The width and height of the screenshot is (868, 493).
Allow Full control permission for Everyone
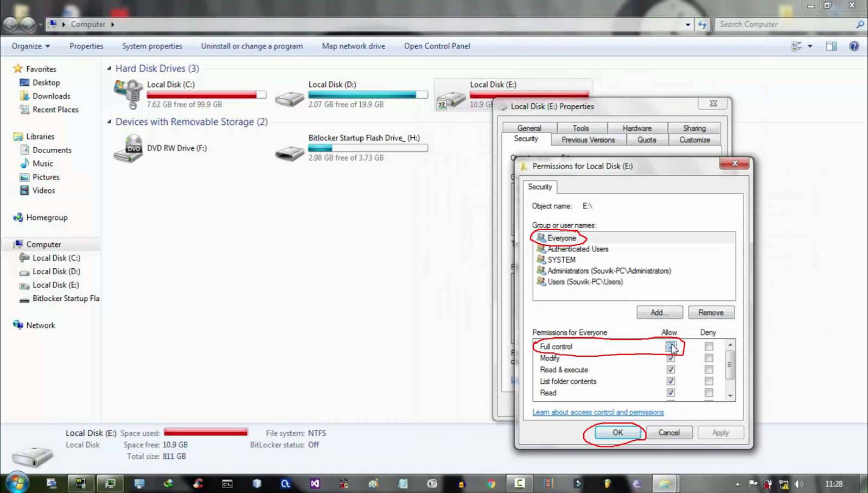coord(671,346)
